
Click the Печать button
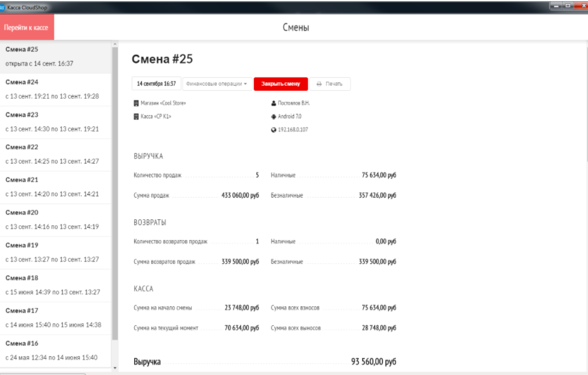pos(330,84)
